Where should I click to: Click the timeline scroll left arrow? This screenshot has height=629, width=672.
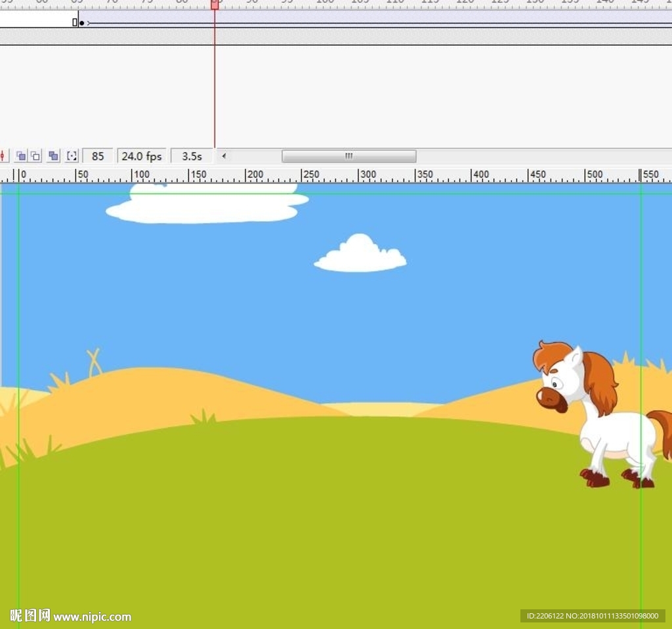(224, 156)
